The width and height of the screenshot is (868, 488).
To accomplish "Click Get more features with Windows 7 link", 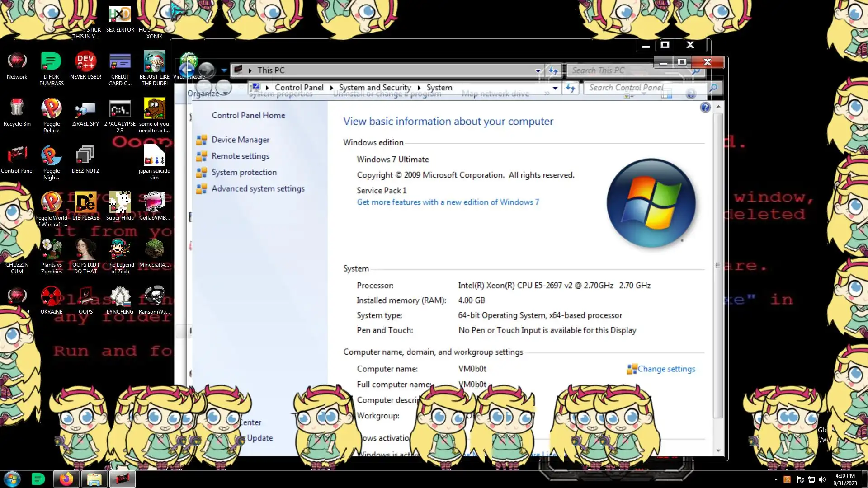I will 448,202.
